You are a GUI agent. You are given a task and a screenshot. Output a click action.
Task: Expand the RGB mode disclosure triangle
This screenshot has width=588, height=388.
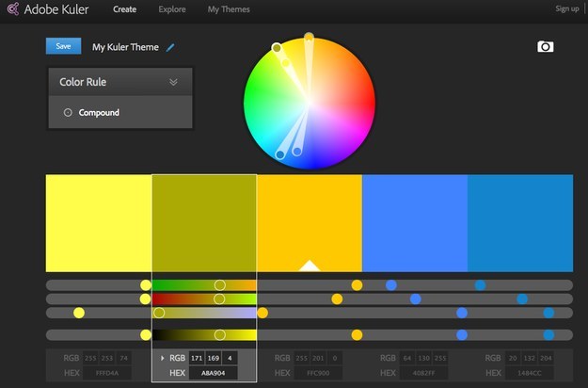pyautogui.click(x=162, y=359)
